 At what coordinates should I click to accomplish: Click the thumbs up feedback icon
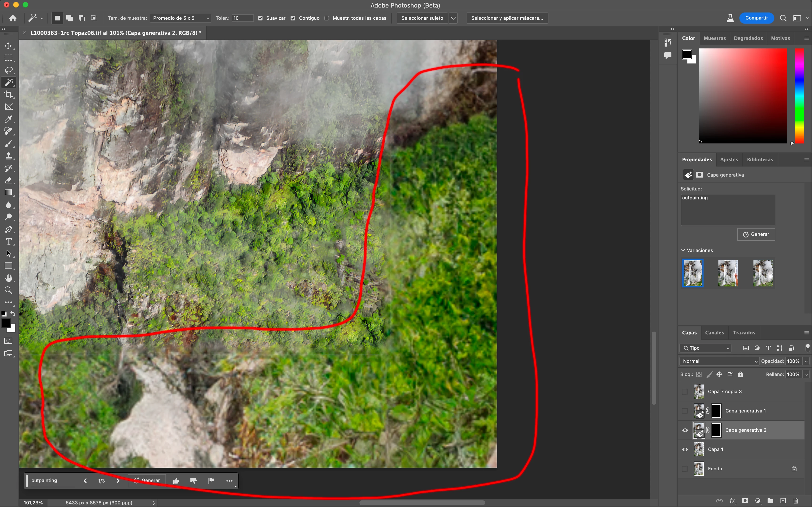tap(176, 481)
